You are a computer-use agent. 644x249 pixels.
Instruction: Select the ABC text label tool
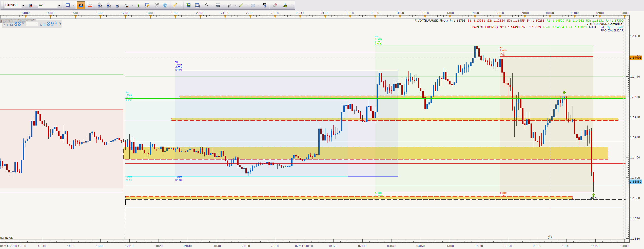tap(265, 5)
